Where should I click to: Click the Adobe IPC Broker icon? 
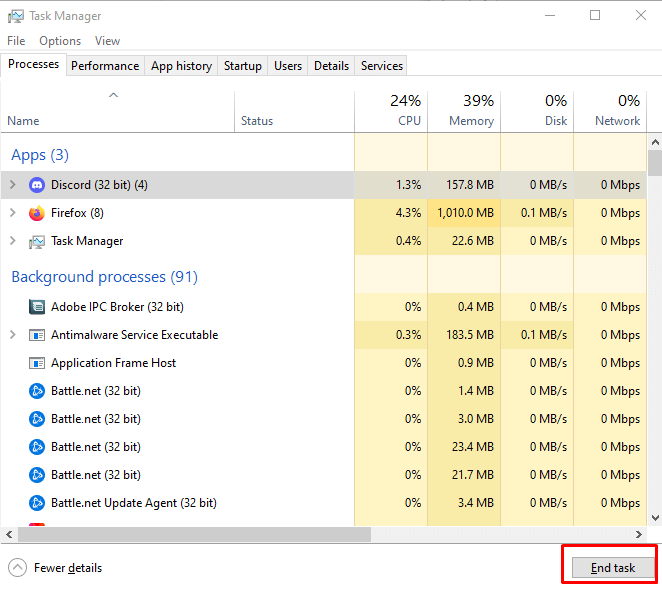[37, 307]
